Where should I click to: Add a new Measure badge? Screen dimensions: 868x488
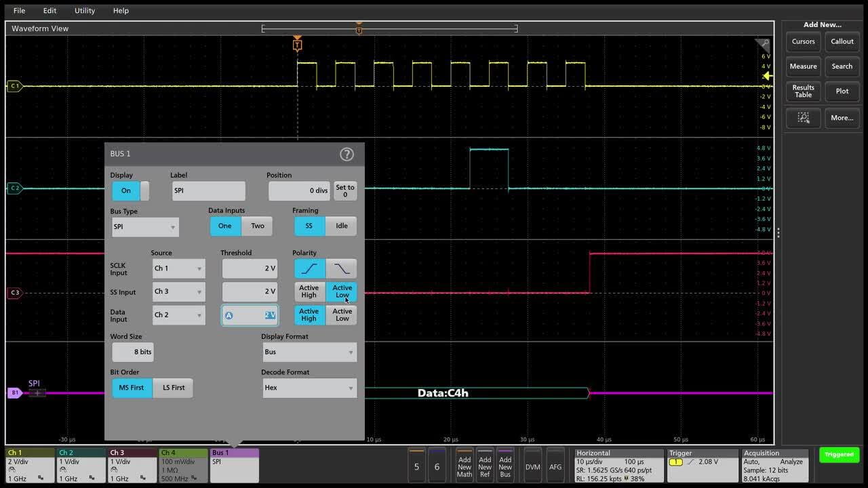tap(803, 66)
